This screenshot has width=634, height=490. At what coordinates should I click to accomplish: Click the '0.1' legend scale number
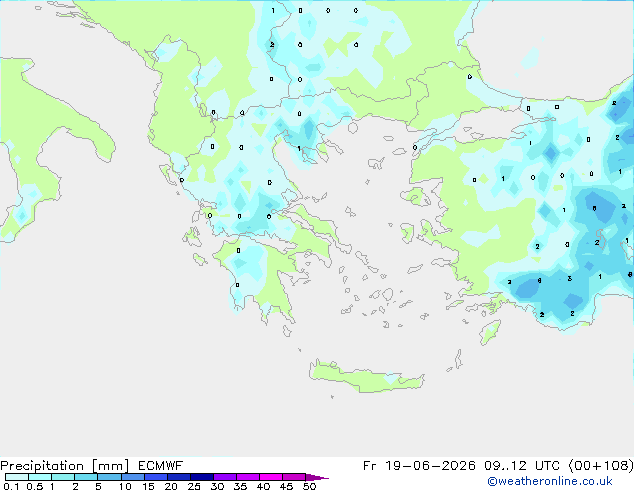pos(11,486)
